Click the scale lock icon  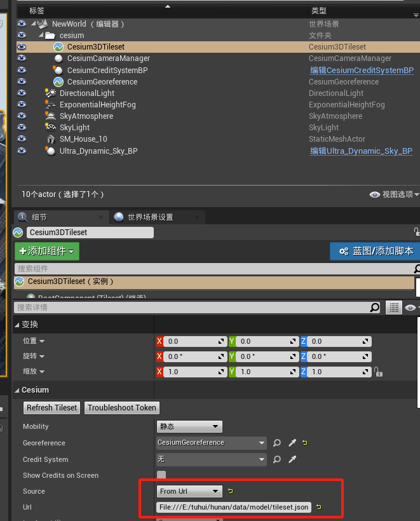pos(378,372)
